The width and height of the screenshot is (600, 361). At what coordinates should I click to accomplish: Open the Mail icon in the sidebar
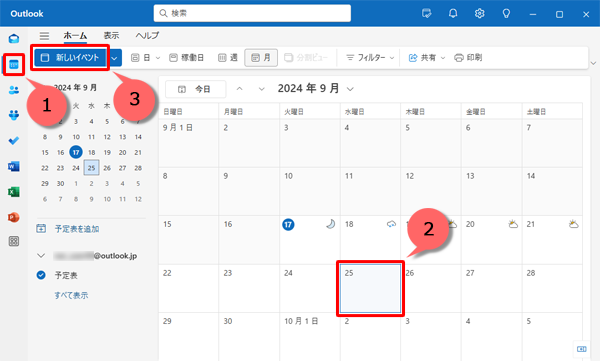[14, 39]
